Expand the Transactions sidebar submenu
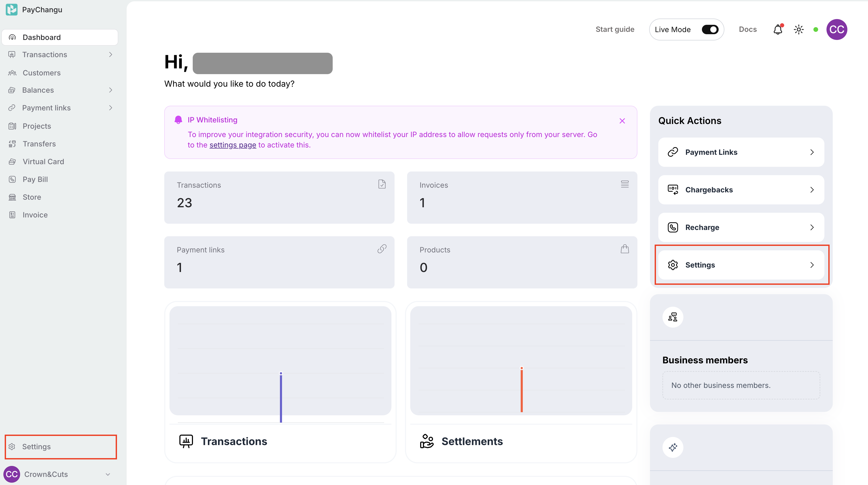 [x=110, y=55]
